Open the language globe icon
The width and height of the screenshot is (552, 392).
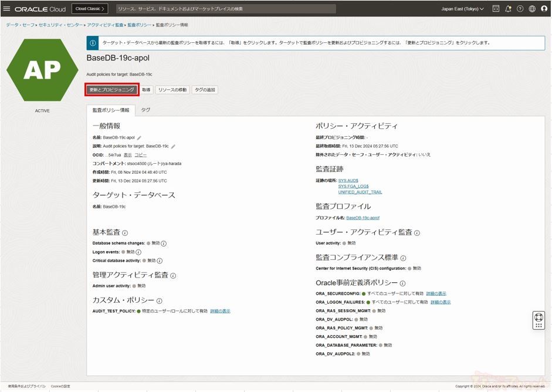pos(532,9)
